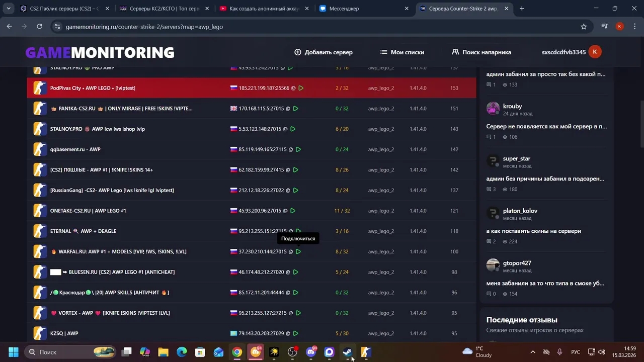
Task: Open the volume control in the system tray
Action: point(601,352)
